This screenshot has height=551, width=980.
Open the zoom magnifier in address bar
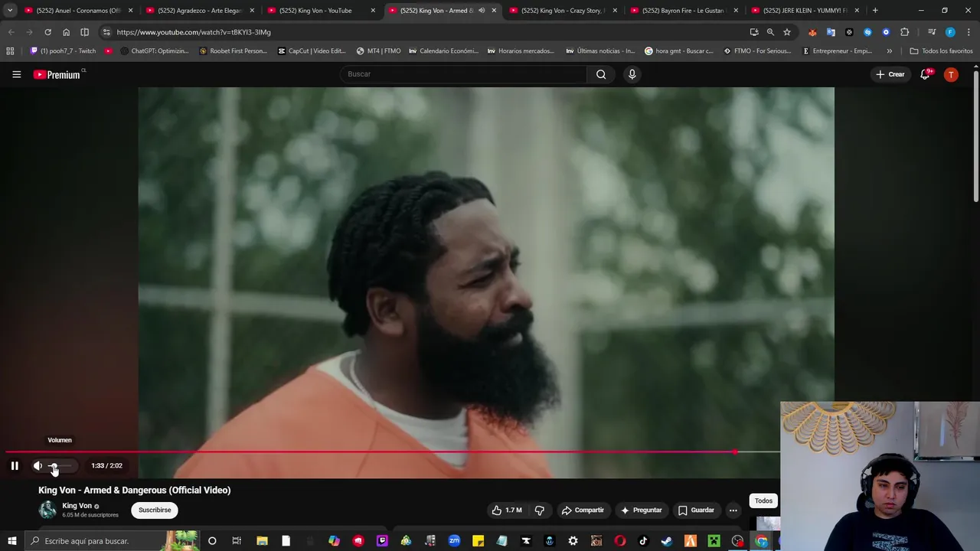tap(770, 32)
